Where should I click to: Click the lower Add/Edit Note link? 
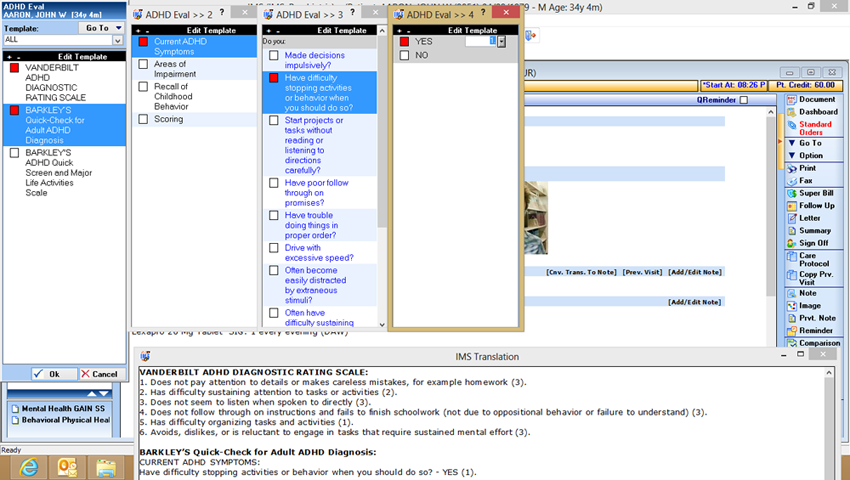(695, 302)
